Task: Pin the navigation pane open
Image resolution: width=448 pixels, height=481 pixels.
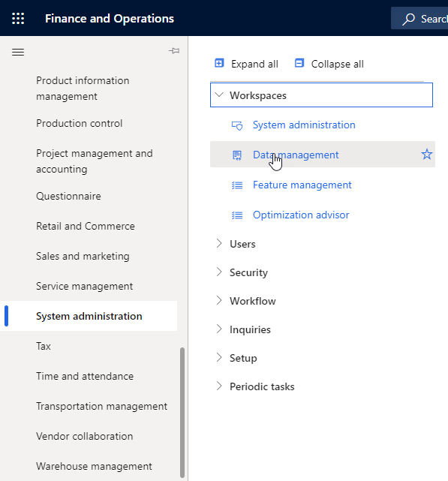Action: coord(174,50)
